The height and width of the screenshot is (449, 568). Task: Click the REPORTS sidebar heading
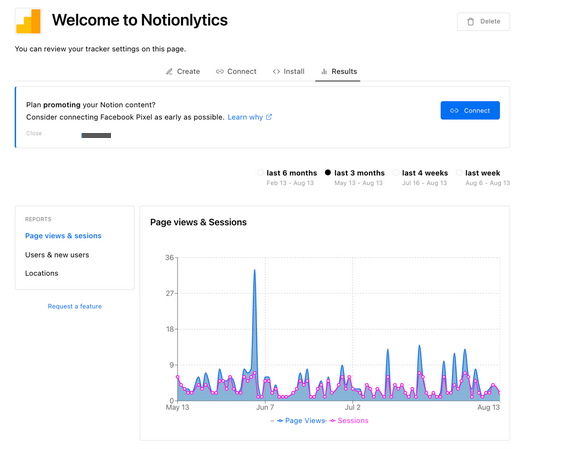pyautogui.click(x=38, y=219)
